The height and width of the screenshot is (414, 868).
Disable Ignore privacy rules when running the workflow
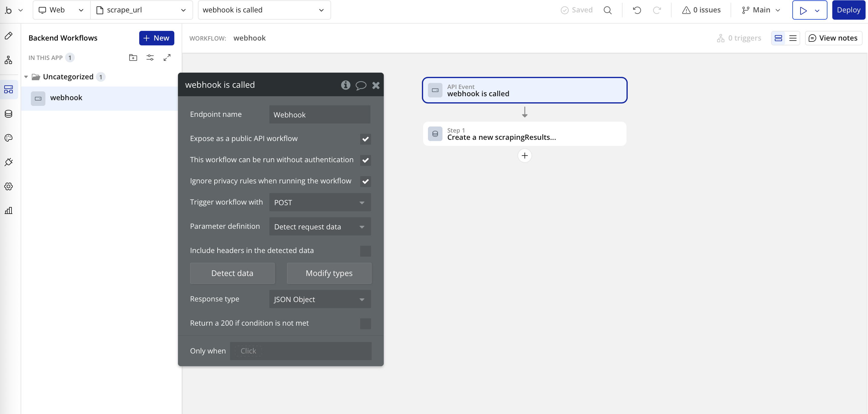point(365,181)
